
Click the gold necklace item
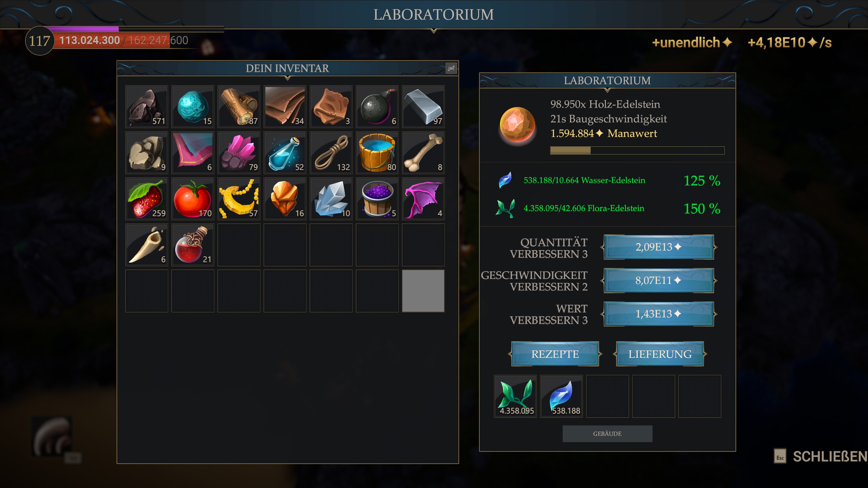[x=239, y=199]
